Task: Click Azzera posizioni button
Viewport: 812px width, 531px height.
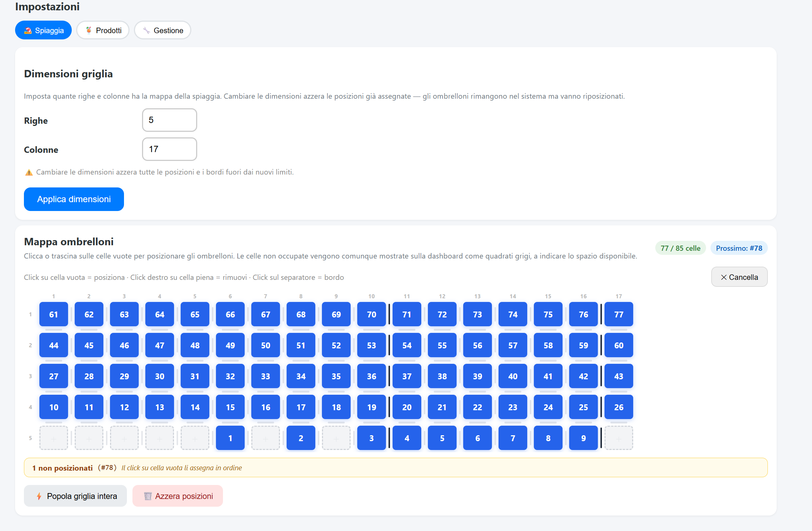Action: click(x=178, y=496)
